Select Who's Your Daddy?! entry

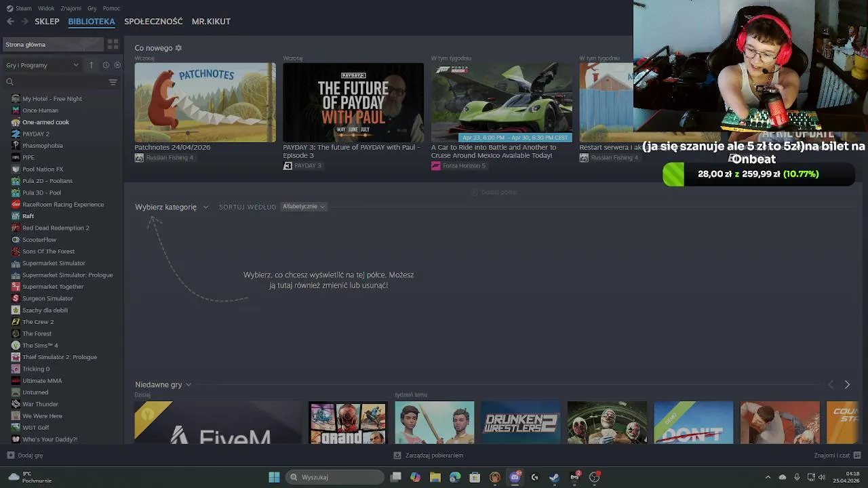pyautogui.click(x=50, y=439)
